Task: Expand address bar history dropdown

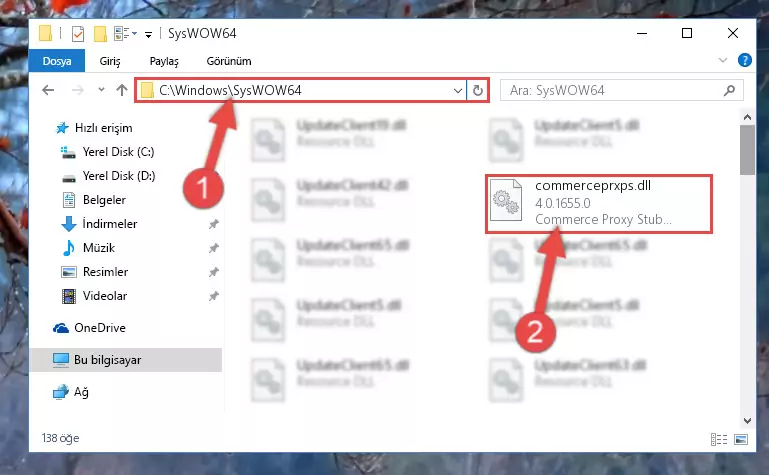Action: pos(458,90)
